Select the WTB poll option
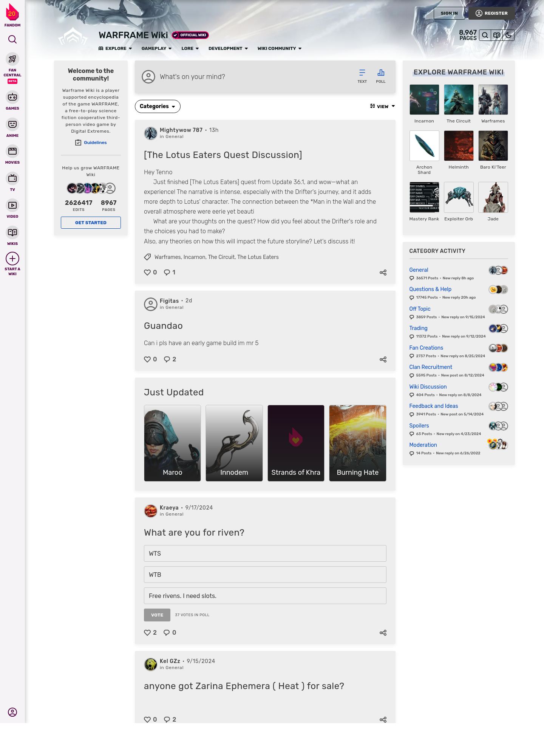Viewport: 544px width, 756px height. (265, 575)
